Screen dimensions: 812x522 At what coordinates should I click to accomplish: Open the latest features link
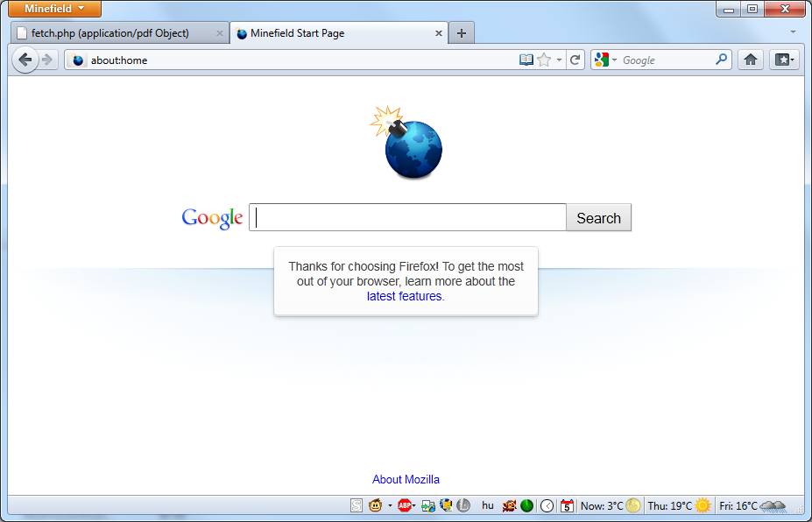click(x=404, y=296)
